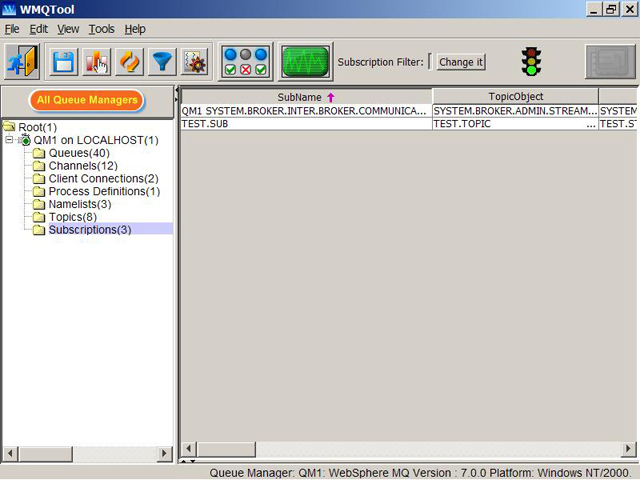Collapse the QM1 on LOCALHOST node
The height and width of the screenshot is (480, 640).
pyautogui.click(x=9, y=140)
